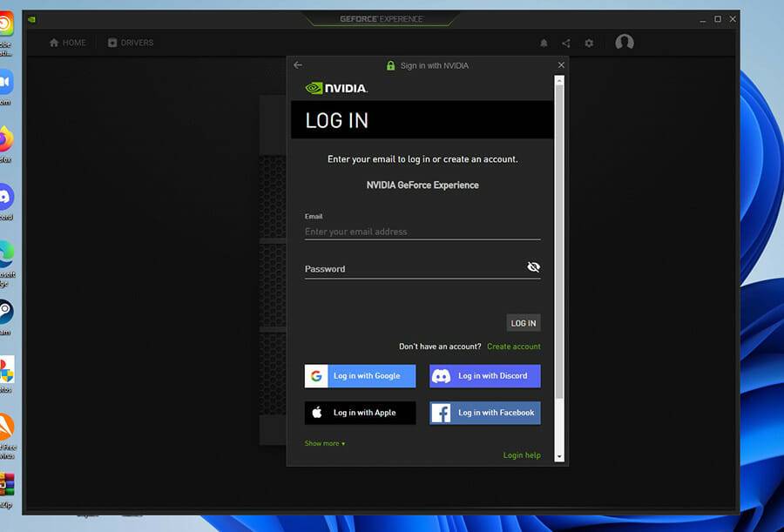Screen dimensions: 784x532
Task: Open the Create account link
Action: pyautogui.click(x=514, y=347)
